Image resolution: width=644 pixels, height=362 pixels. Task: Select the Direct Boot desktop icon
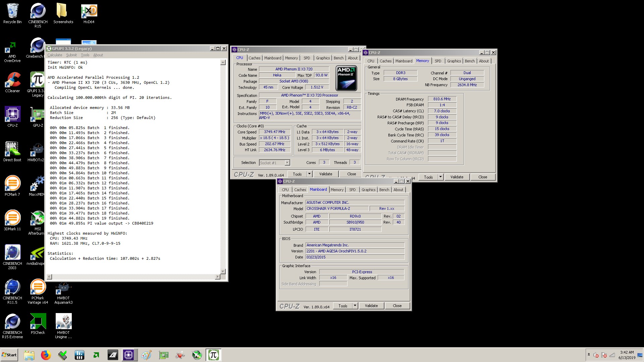coord(12,151)
